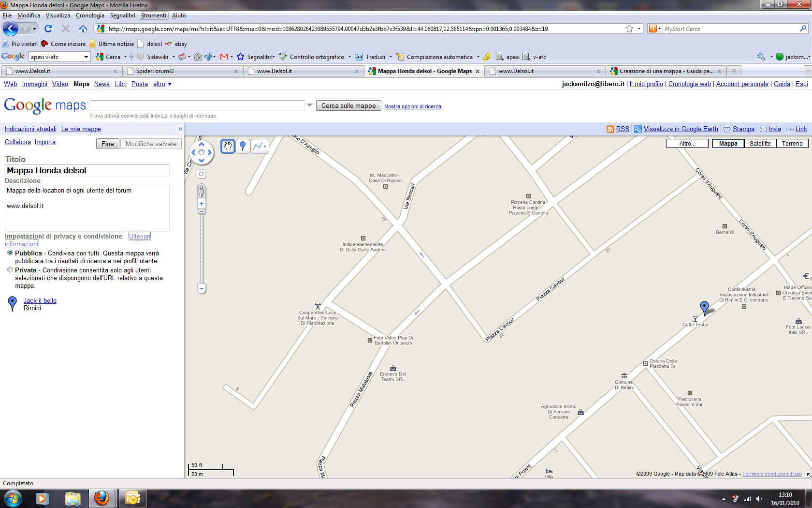The height and width of the screenshot is (508, 812).
Task: Open the Traduci dropdown arrow
Action: coord(391,57)
